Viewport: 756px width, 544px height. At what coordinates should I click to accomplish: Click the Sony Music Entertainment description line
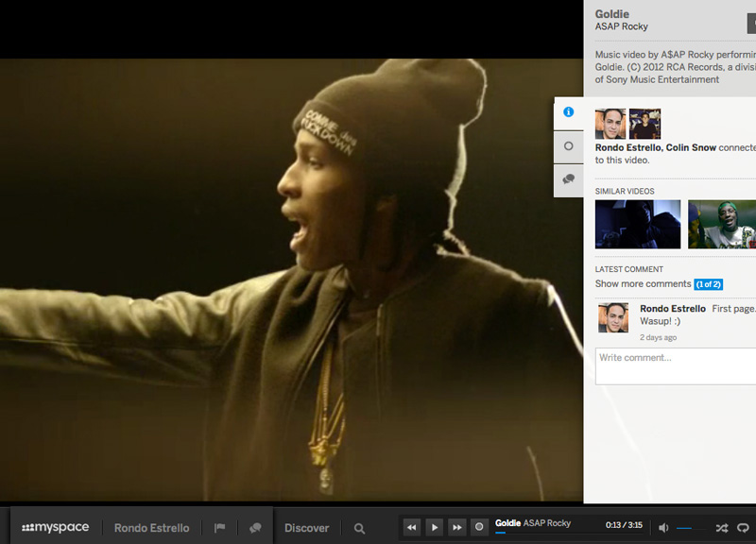[x=657, y=79]
